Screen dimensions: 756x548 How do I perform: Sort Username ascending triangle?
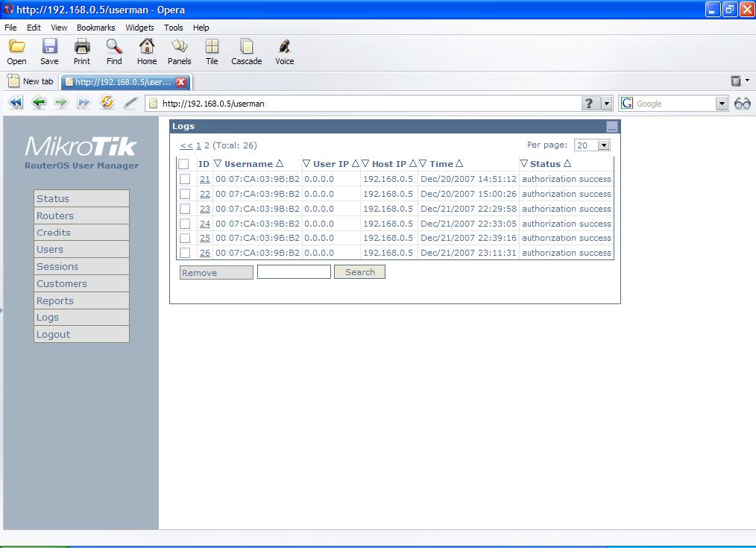coord(279,163)
